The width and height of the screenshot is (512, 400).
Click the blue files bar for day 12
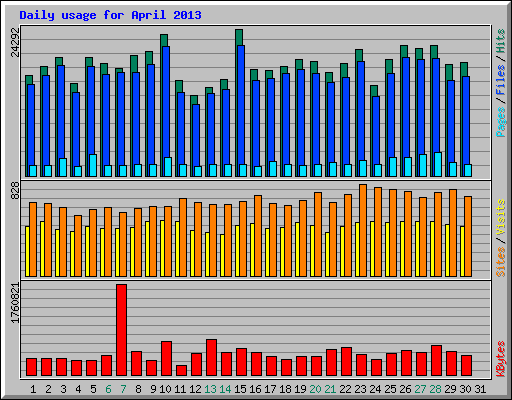(196, 135)
